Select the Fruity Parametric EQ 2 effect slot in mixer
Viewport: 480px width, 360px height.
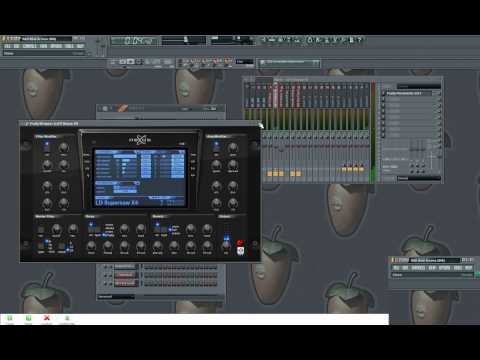tap(409, 94)
